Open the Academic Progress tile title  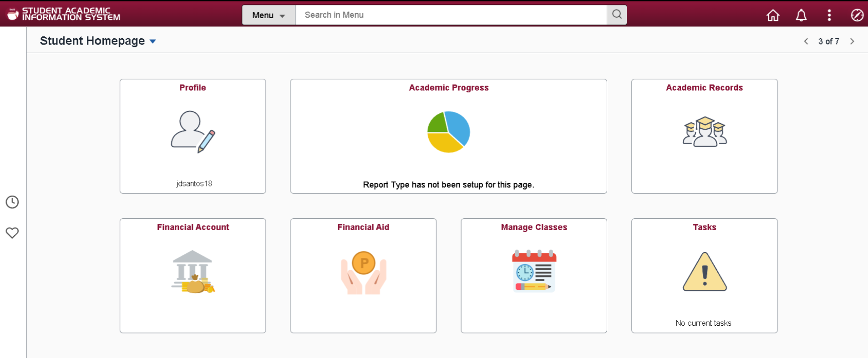(449, 88)
